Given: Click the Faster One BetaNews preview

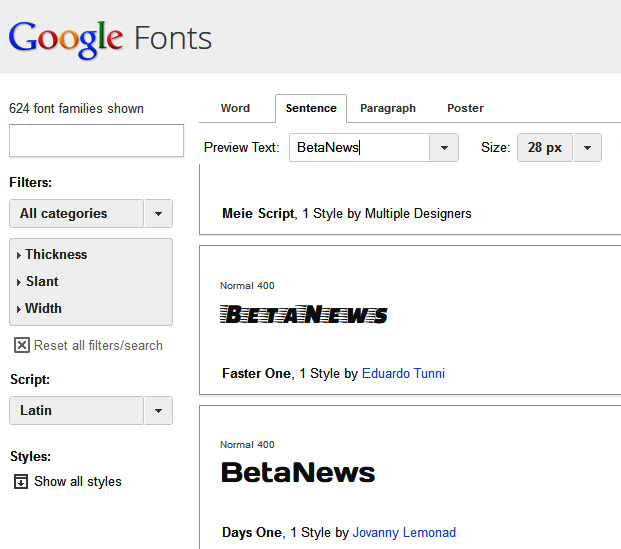Looking at the screenshot, I should (x=304, y=315).
